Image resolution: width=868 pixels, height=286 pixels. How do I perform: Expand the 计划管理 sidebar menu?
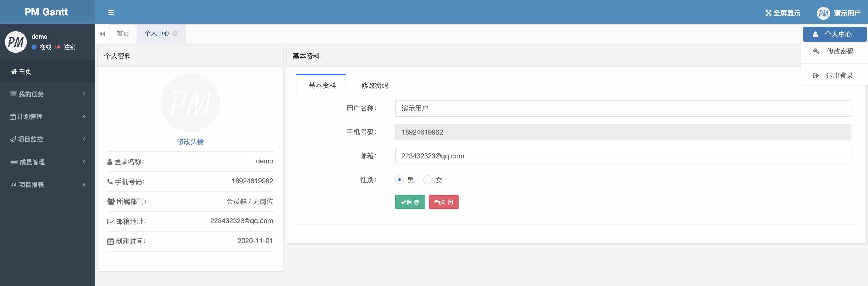[47, 117]
